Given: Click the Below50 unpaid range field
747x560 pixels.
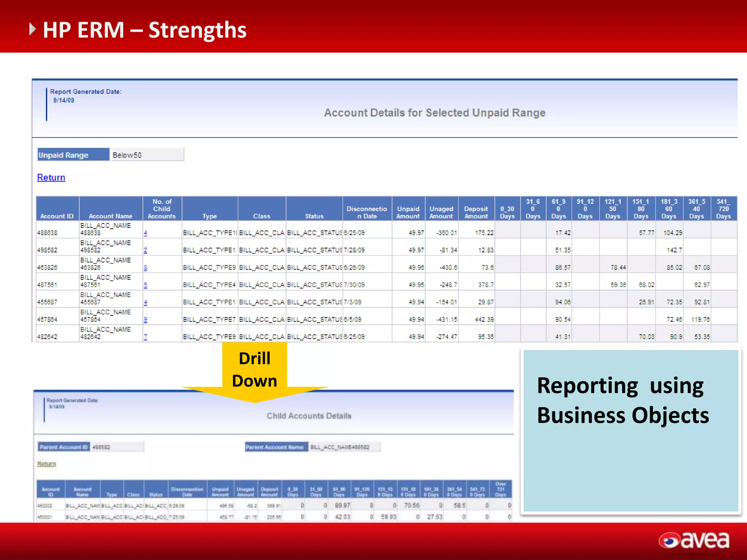Looking at the screenshot, I should point(147,155).
